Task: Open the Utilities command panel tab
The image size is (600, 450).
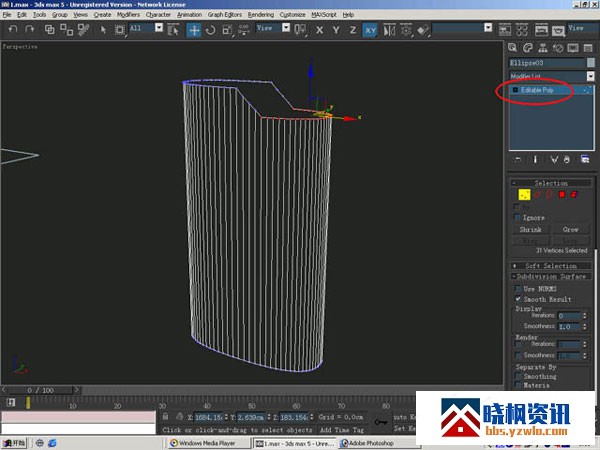Action: (x=588, y=48)
